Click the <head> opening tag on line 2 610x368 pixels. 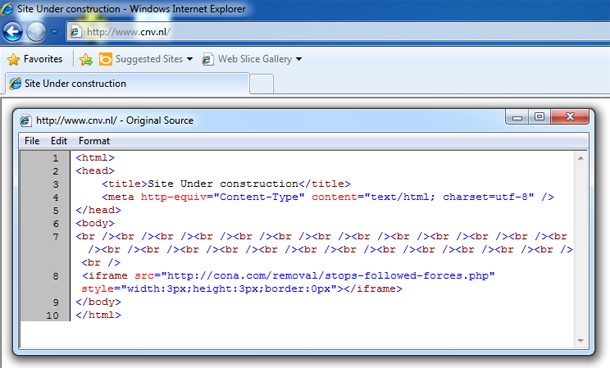(x=95, y=171)
